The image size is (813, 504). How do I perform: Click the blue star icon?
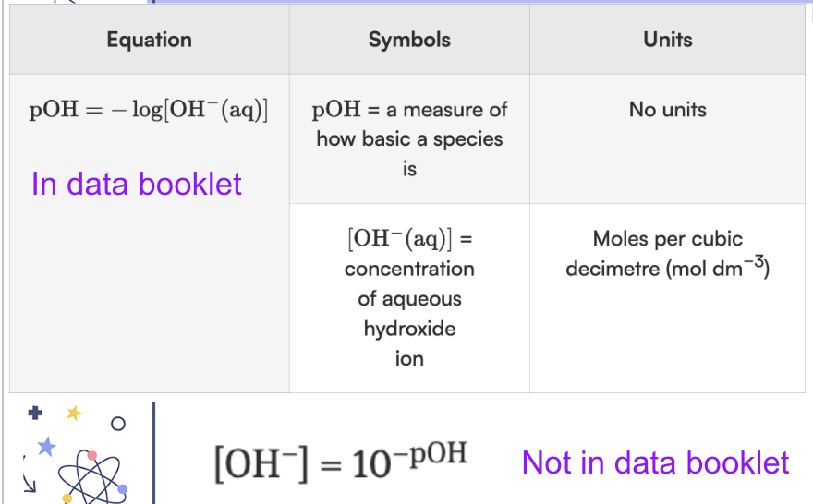tap(46, 447)
